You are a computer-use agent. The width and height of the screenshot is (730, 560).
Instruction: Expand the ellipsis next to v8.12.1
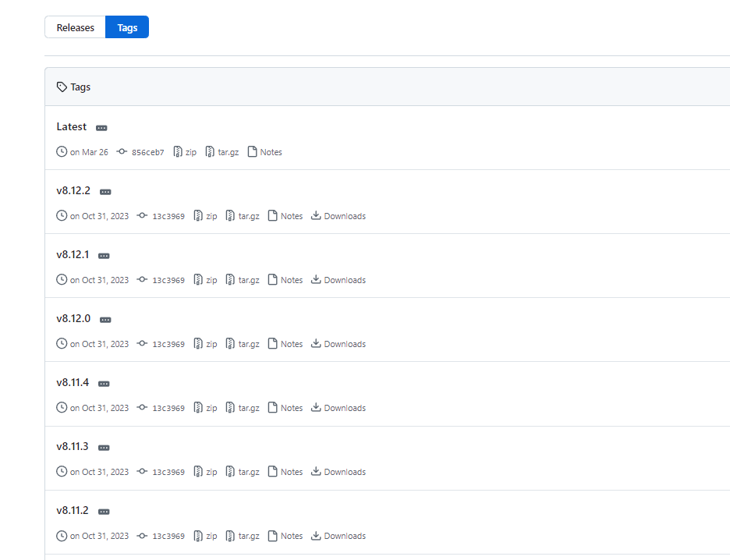point(104,256)
